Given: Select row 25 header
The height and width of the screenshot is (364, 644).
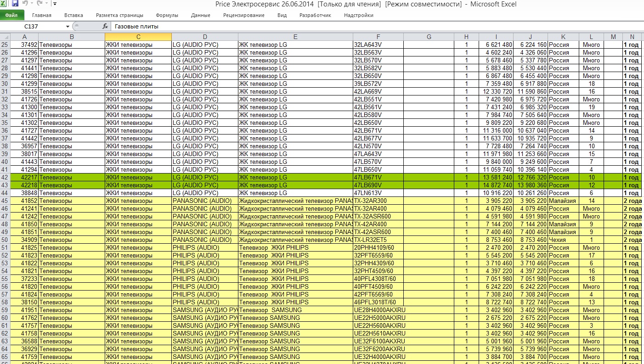Looking at the screenshot, I should [x=5, y=45].
